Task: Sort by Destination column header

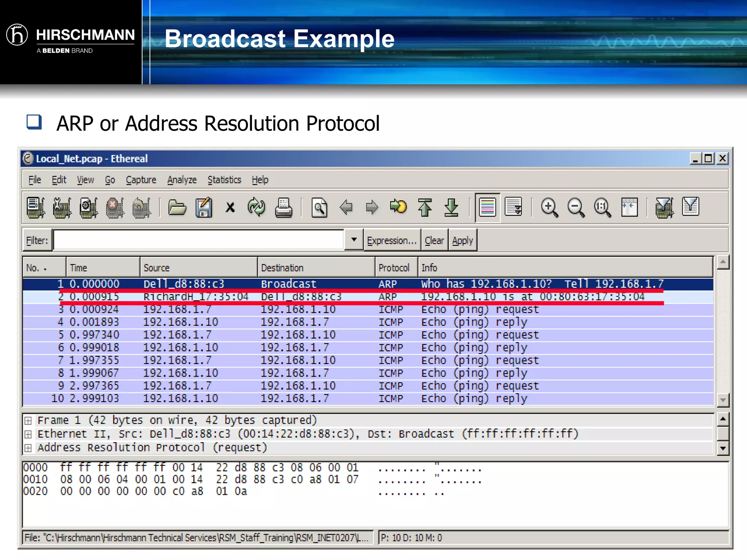Action: coord(316,268)
